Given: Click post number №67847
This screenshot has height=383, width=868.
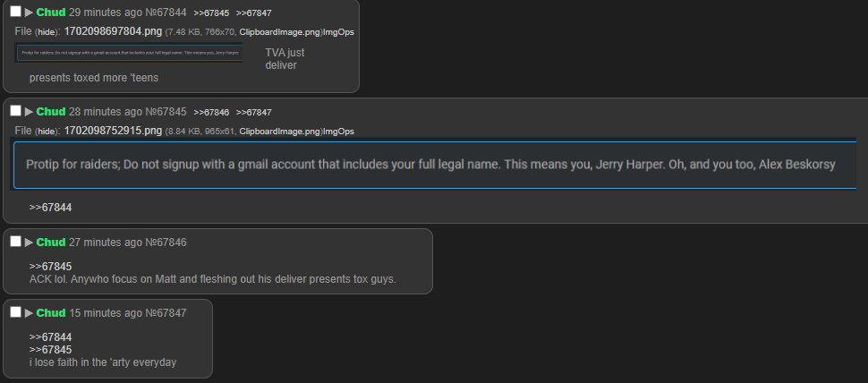Looking at the screenshot, I should point(166,313).
